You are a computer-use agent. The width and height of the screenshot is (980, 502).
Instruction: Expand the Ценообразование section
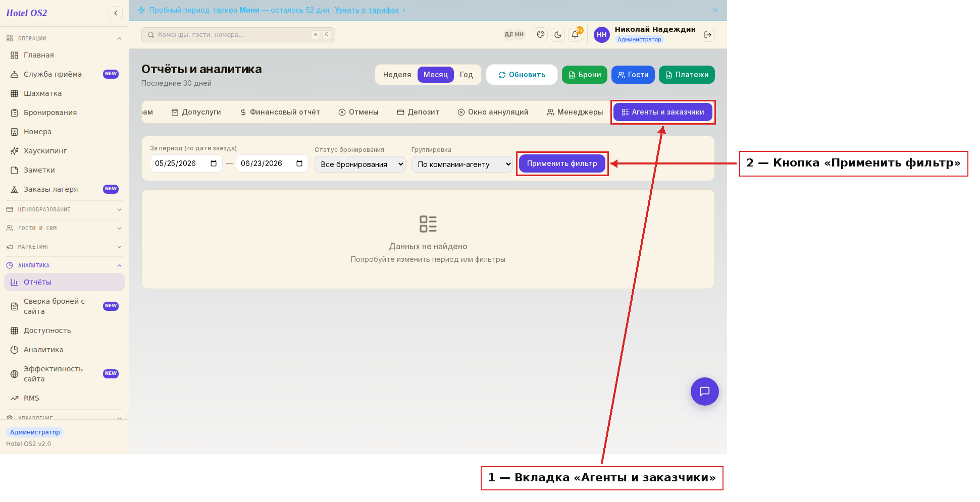tap(64, 209)
